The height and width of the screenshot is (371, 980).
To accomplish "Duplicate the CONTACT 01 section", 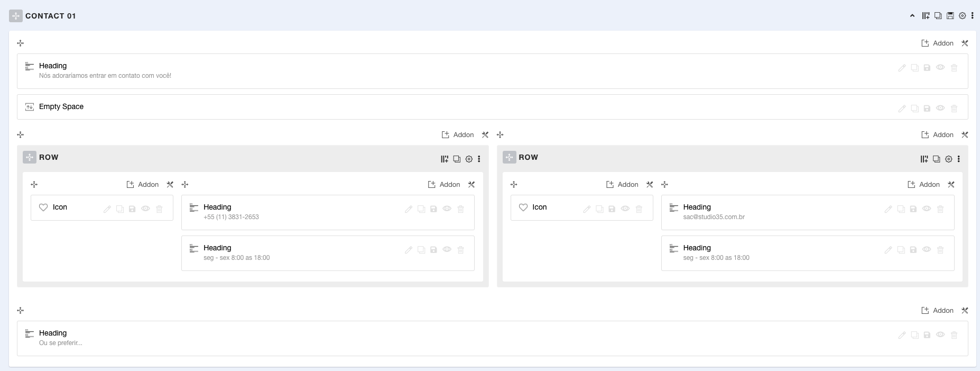I will [938, 16].
